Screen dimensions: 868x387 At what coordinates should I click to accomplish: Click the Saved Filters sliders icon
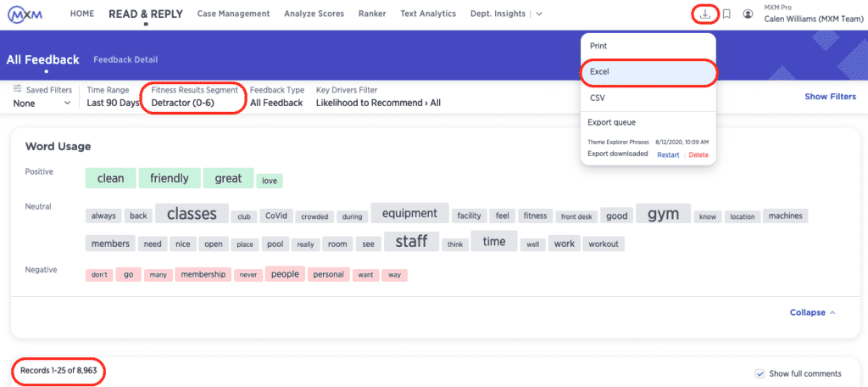coord(18,89)
